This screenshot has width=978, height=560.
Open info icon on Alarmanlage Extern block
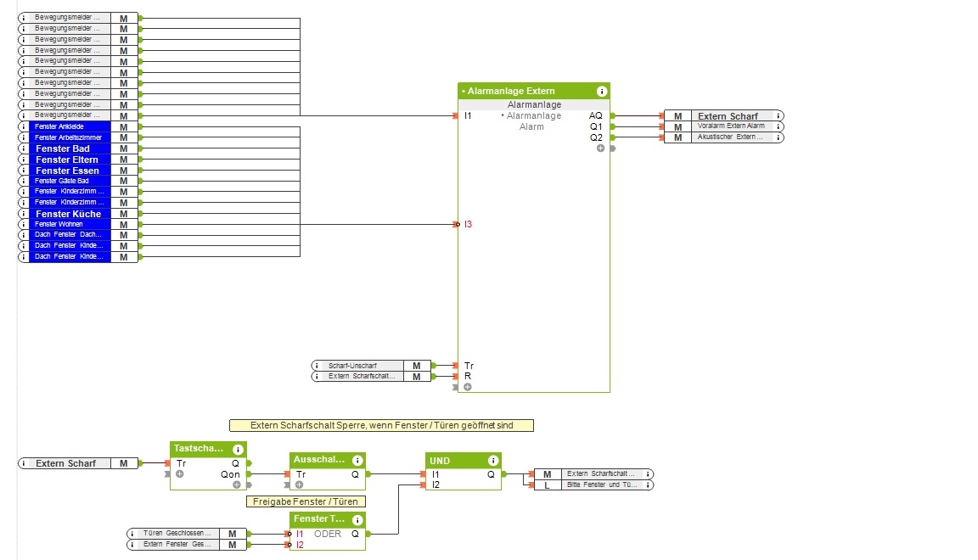[x=601, y=91]
